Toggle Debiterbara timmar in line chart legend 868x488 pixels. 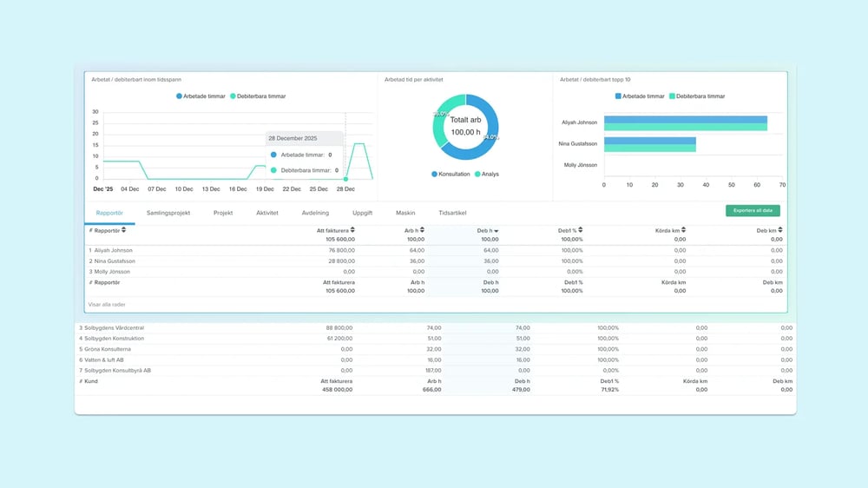click(258, 96)
